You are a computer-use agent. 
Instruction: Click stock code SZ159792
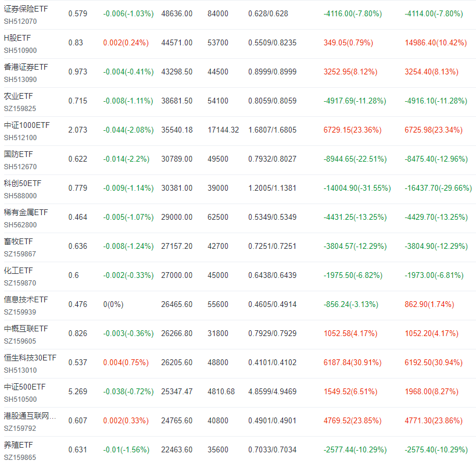[x=20, y=429]
